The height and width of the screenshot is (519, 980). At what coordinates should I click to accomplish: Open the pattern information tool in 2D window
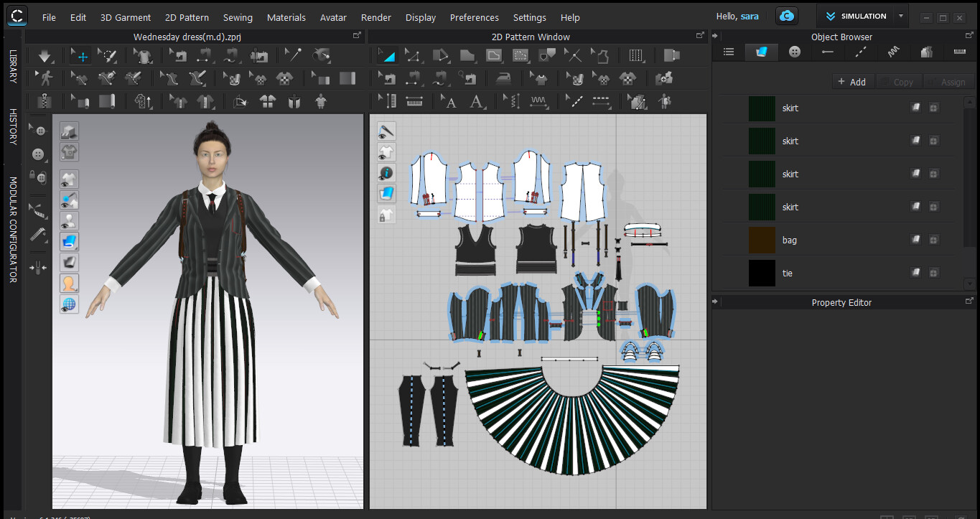click(x=386, y=172)
